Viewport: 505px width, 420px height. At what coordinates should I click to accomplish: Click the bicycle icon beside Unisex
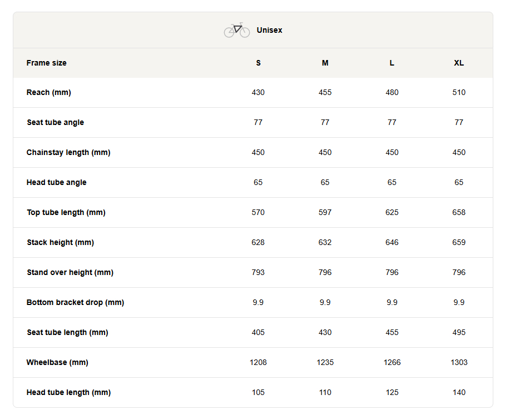pos(237,30)
